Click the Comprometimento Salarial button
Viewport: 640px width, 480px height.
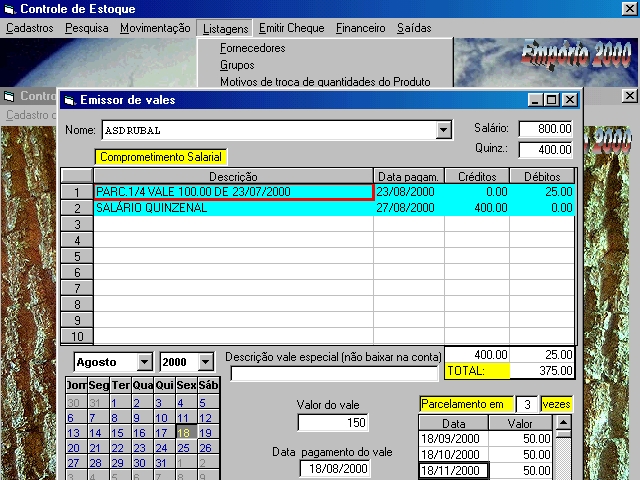[x=160, y=157]
